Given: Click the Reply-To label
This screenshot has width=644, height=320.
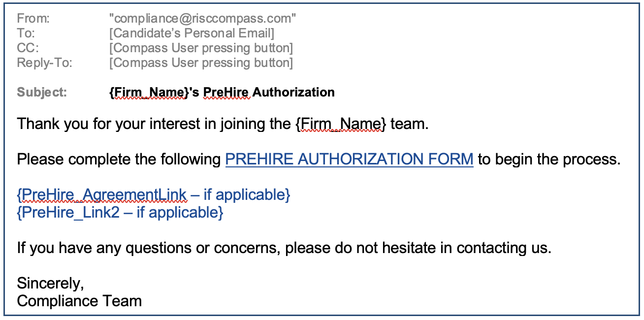Looking at the screenshot, I should click(x=44, y=63).
